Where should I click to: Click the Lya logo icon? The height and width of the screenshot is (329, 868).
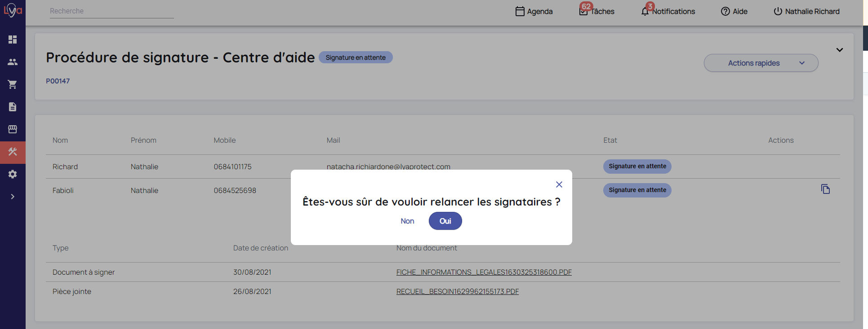(13, 10)
